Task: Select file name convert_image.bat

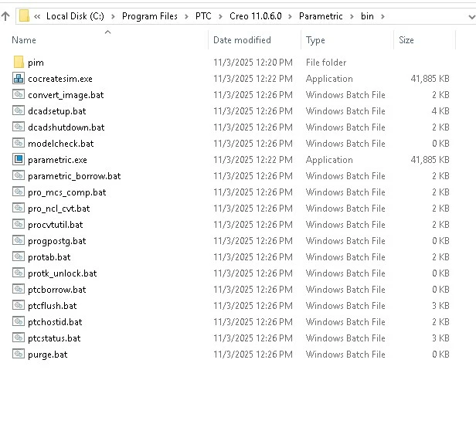Action: pyautogui.click(x=66, y=95)
